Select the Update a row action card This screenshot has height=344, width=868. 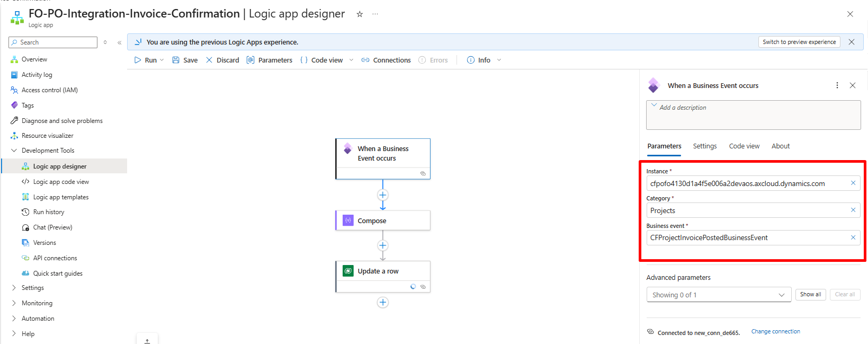click(x=383, y=277)
